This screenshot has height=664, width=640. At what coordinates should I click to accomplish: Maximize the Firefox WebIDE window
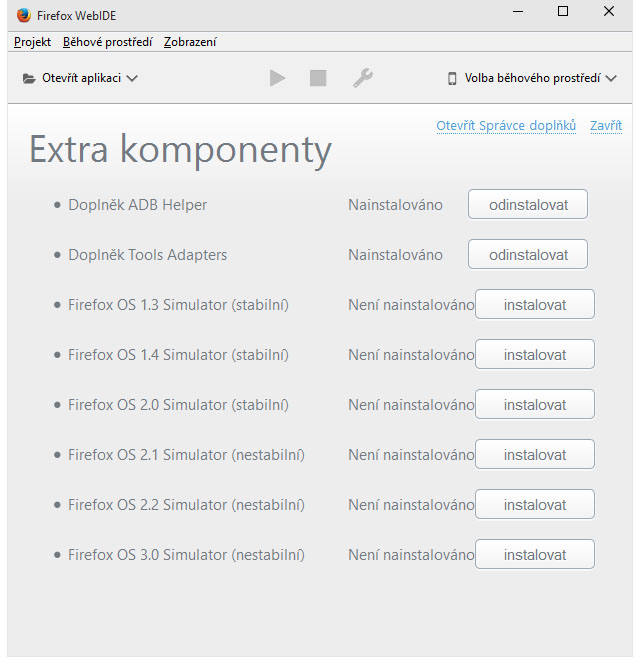563,12
